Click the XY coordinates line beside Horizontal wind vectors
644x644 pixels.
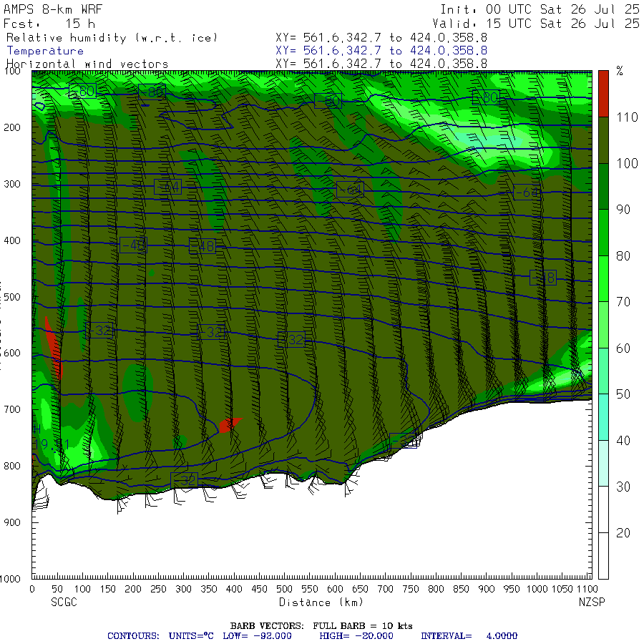381,64
